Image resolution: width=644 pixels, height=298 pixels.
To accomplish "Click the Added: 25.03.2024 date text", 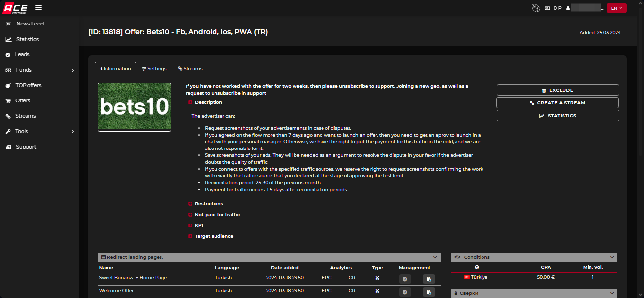I will click(600, 33).
